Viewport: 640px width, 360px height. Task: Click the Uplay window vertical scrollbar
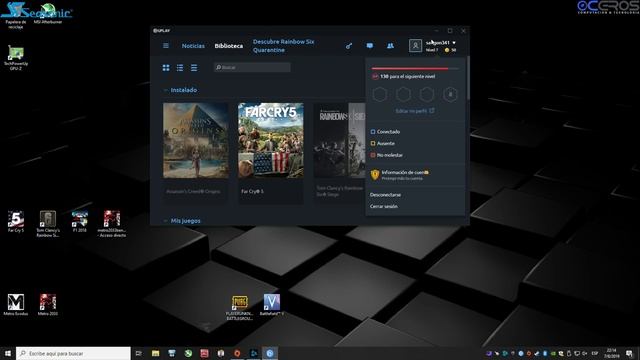click(x=468, y=78)
